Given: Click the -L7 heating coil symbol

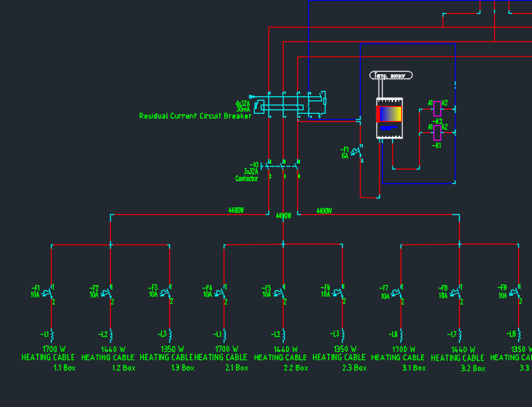Looking at the screenshot, I should (x=460, y=335).
